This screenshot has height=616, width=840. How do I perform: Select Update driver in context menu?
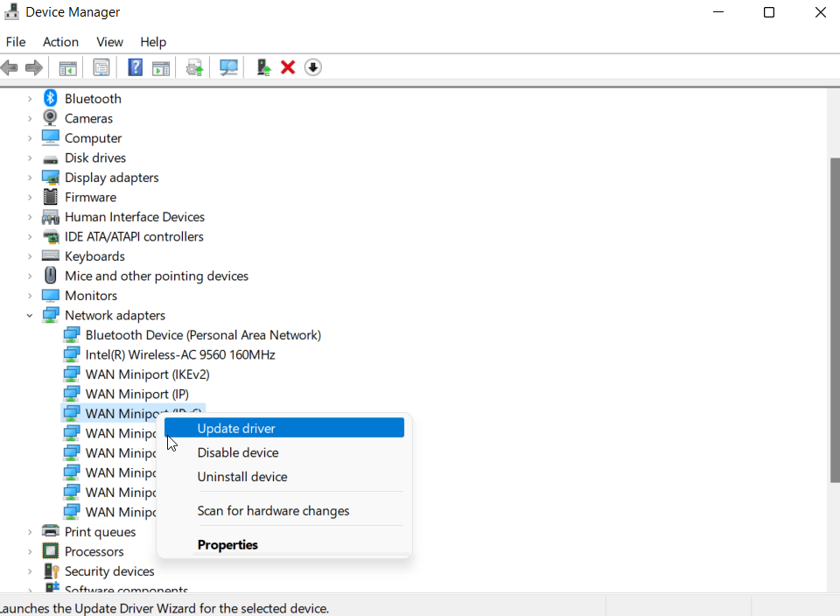pyautogui.click(x=236, y=429)
